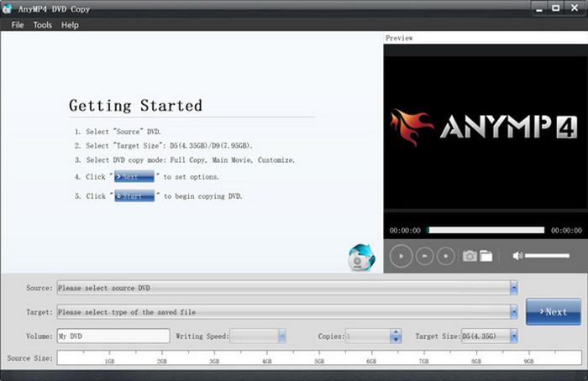Open the Help menu
588x381 pixels.
(70, 25)
